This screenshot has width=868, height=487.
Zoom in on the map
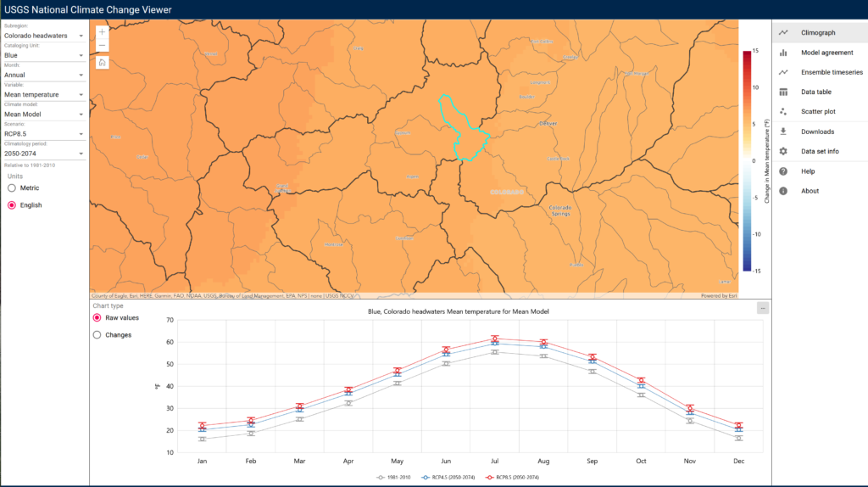(102, 32)
